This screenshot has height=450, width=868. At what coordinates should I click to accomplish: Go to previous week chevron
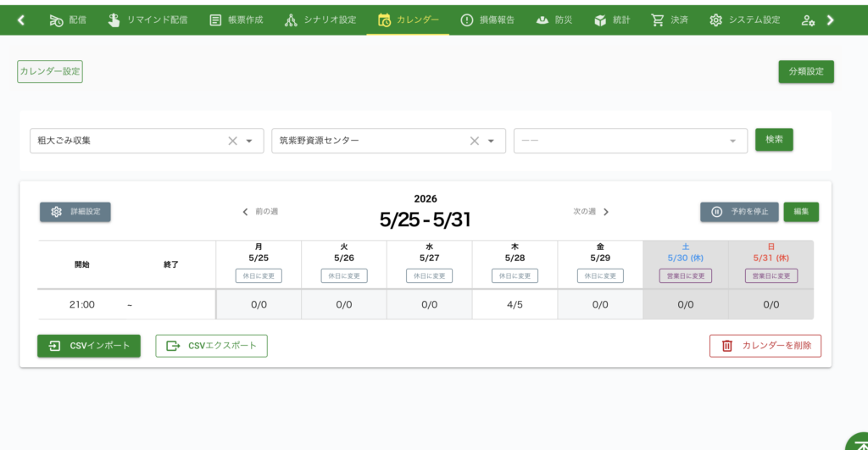(x=245, y=212)
